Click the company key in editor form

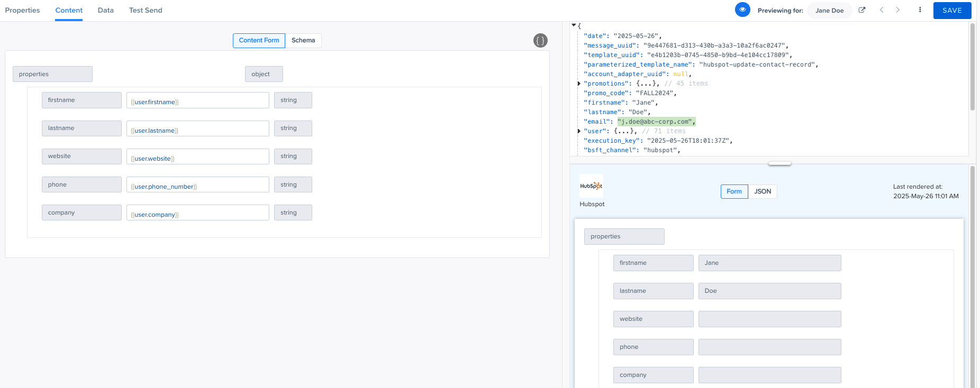(81, 213)
